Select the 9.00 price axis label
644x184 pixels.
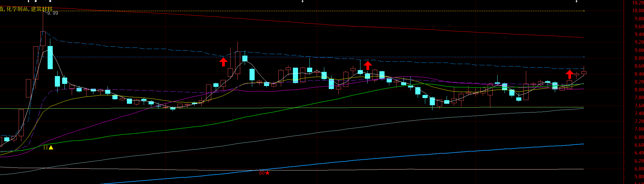click(x=639, y=50)
